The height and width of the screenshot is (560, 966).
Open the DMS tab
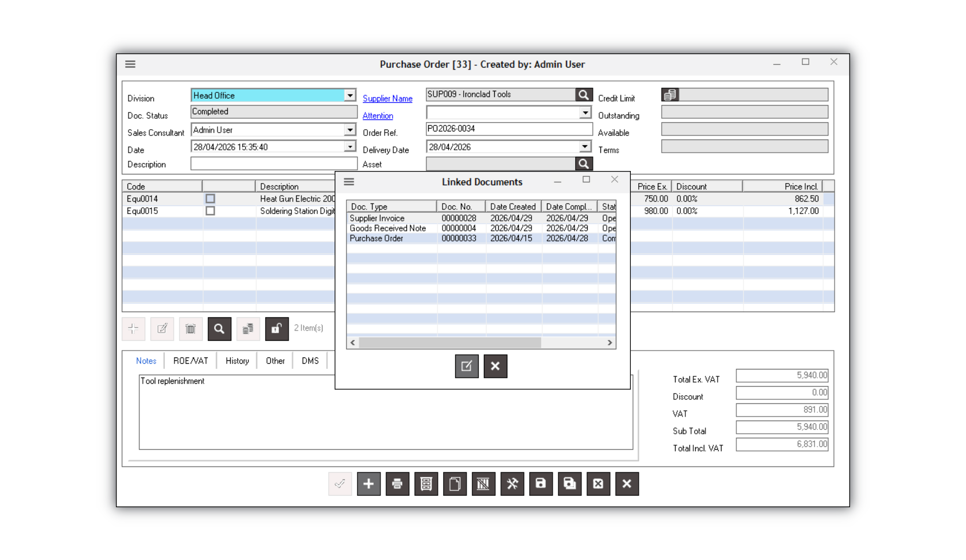pos(310,361)
